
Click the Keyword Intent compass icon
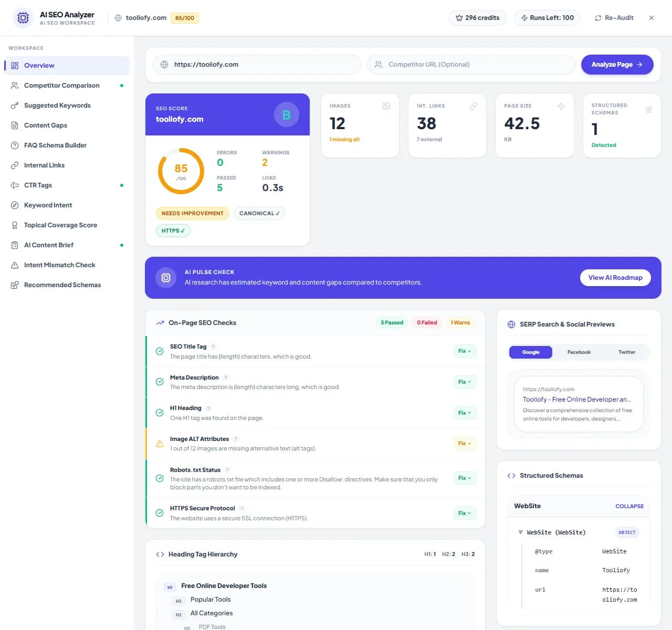pos(15,205)
